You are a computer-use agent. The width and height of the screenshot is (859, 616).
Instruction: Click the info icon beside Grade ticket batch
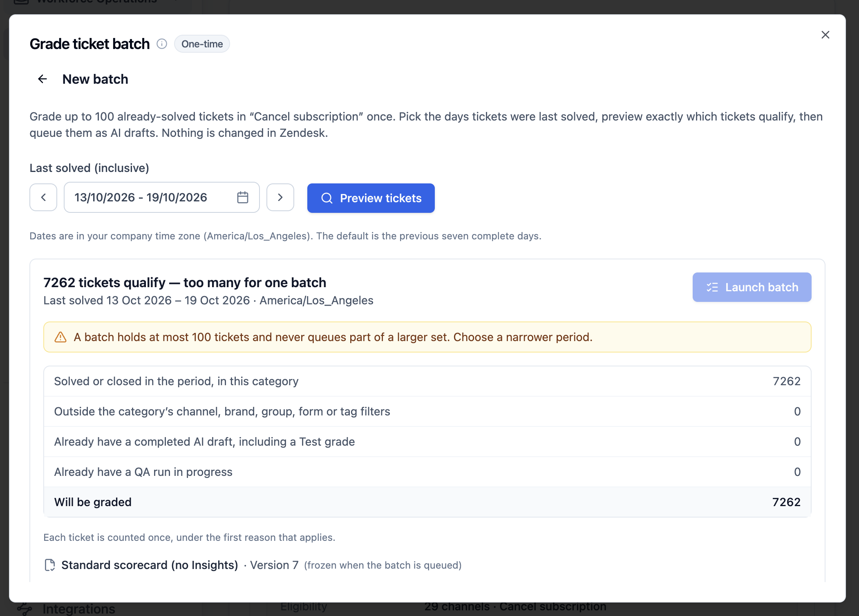pyautogui.click(x=162, y=44)
